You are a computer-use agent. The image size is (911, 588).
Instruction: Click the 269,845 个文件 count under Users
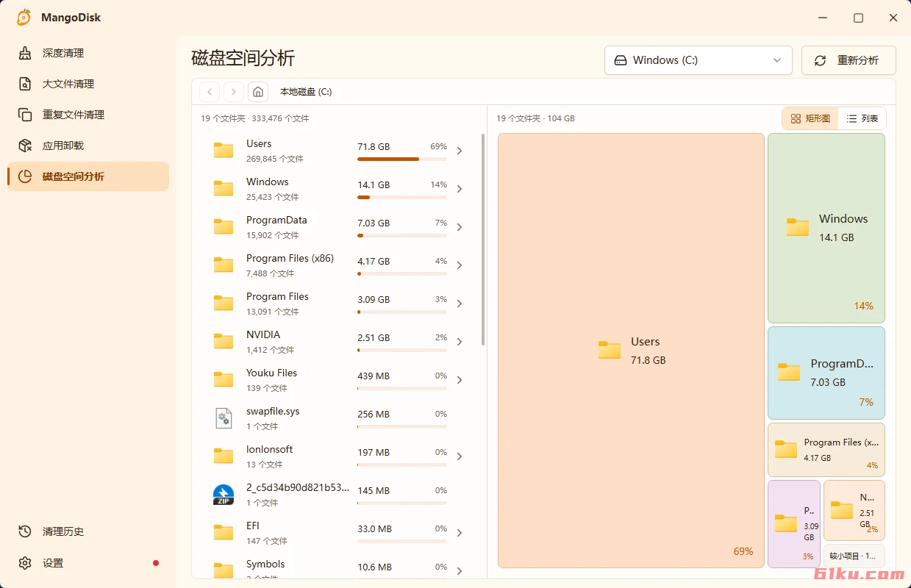275,159
